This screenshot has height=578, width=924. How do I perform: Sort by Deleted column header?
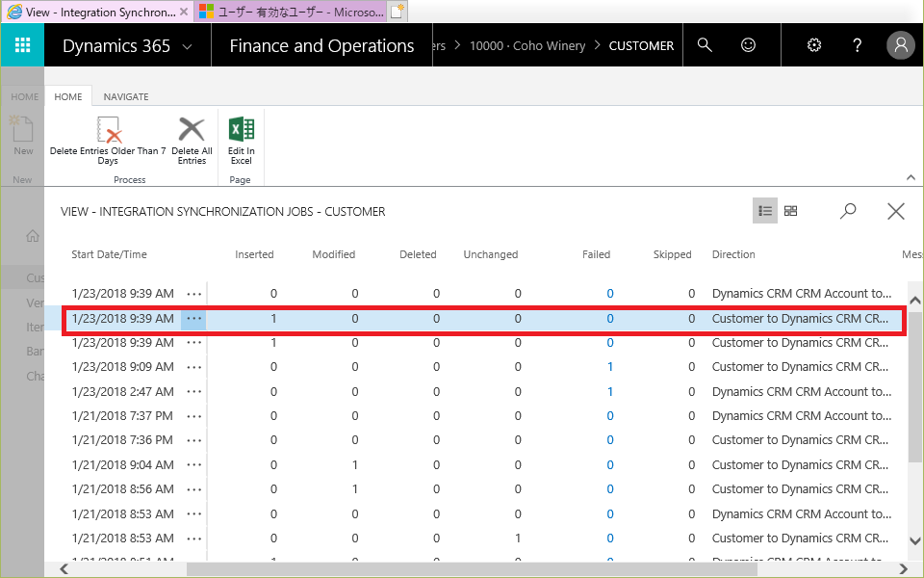(x=418, y=254)
